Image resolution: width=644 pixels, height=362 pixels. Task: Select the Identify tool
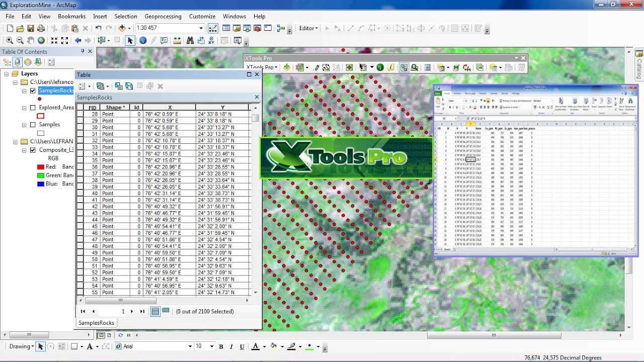point(143,40)
